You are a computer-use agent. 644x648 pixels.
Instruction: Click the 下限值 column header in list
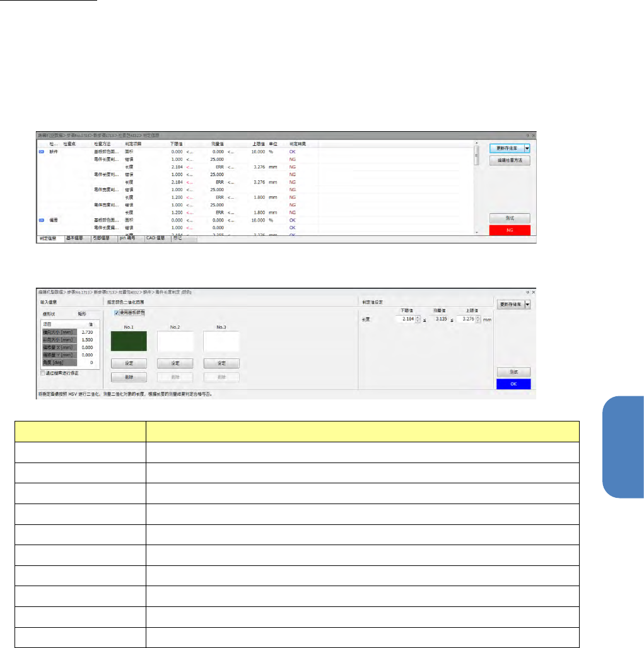click(x=177, y=144)
